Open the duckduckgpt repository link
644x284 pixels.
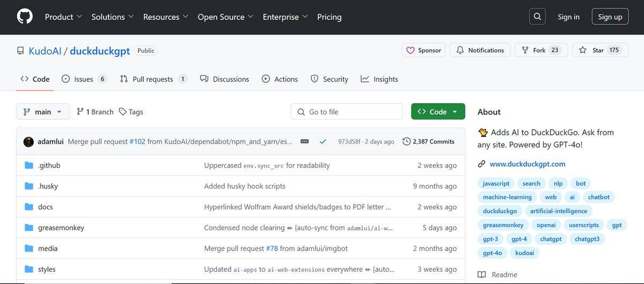[x=100, y=51]
